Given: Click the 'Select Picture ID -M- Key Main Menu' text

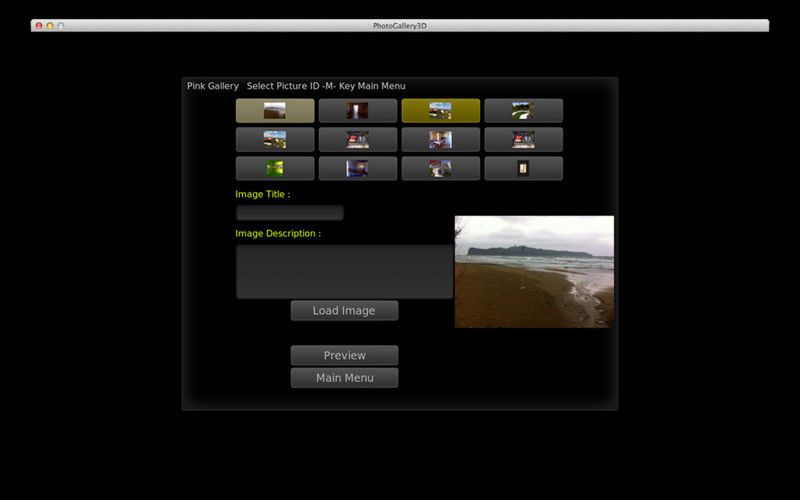Looking at the screenshot, I should tap(326, 86).
